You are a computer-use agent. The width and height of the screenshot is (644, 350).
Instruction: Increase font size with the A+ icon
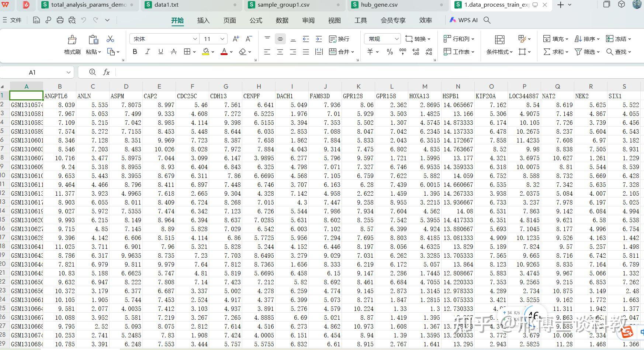point(236,39)
